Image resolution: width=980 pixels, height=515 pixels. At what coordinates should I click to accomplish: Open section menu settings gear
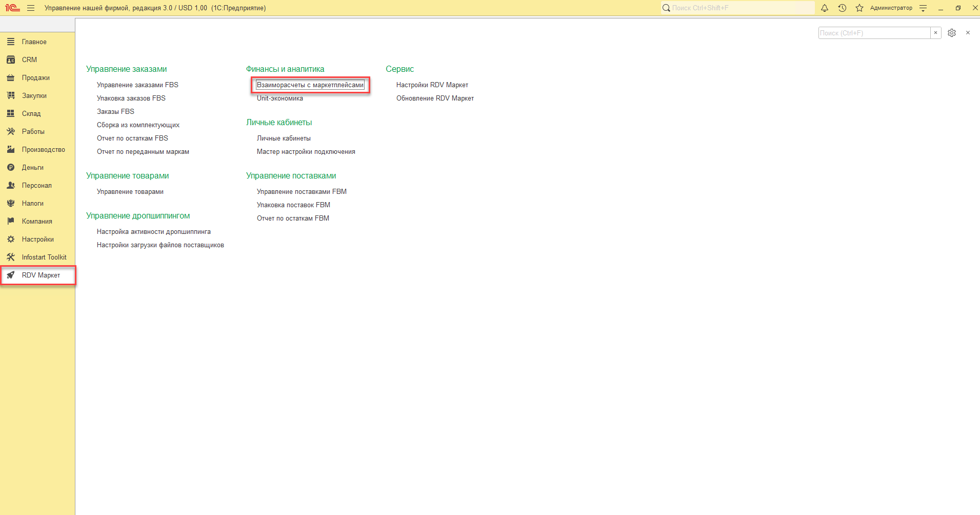952,33
